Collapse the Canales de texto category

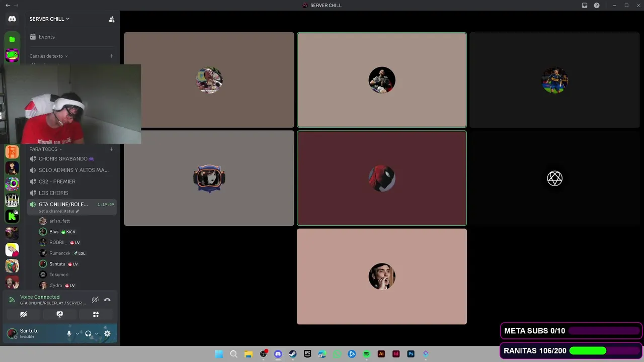pyautogui.click(x=48, y=56)
